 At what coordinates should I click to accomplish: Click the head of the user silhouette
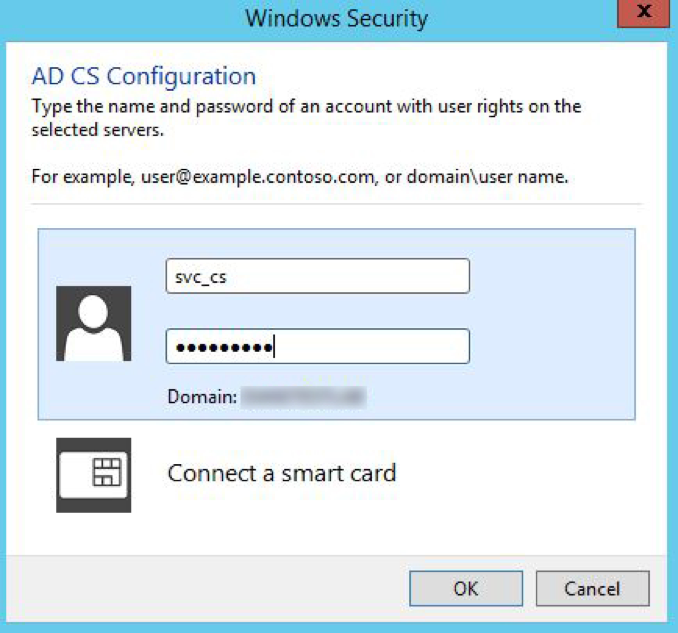pos(93,312)
